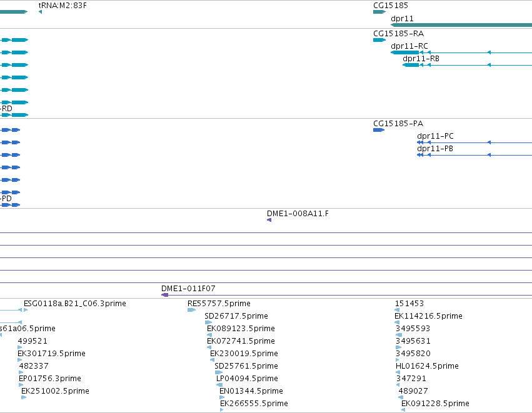Click the thick exon of dpr11-RC
This screenshot has width=532, height=413.
click(404, 52)
